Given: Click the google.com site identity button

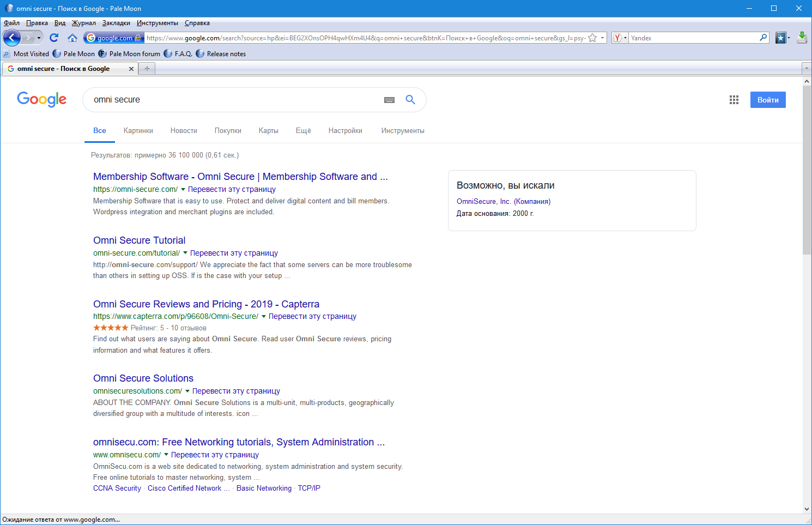Looking at the screenshot, I should (x=114, y=38).
